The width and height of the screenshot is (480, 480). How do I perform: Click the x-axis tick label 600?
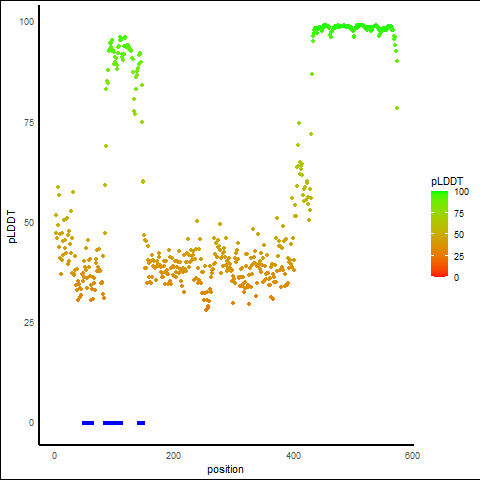(412, 456)
